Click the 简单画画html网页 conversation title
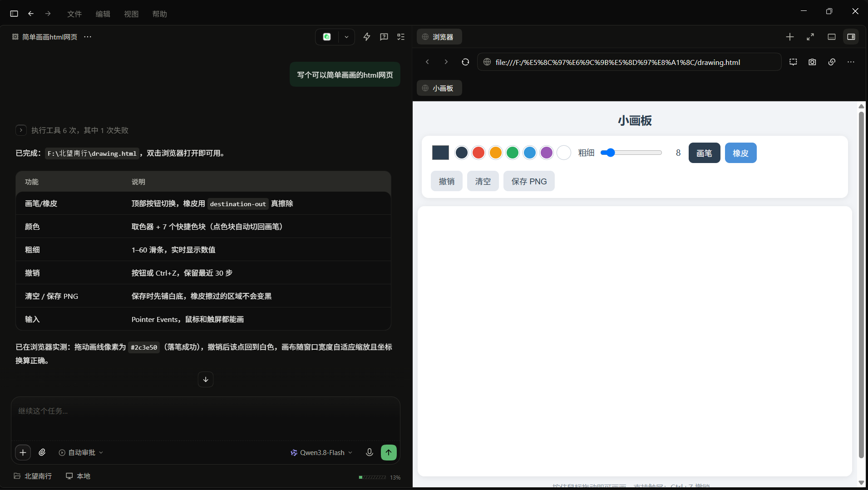 (49, 37)
